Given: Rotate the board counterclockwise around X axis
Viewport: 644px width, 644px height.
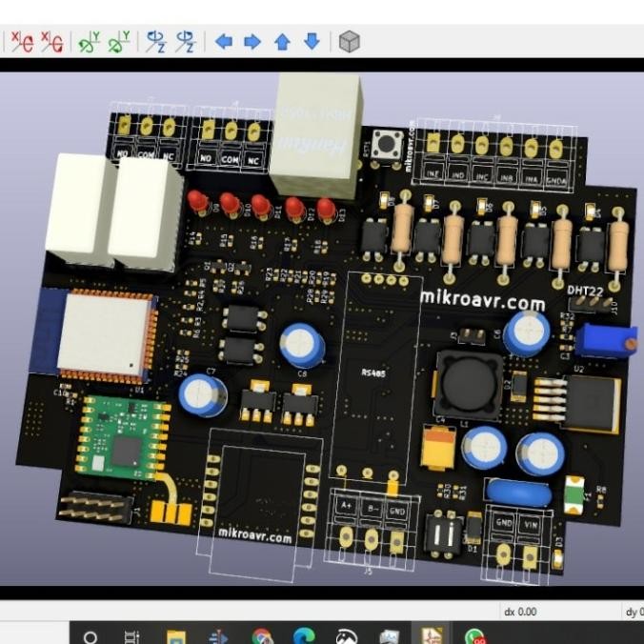Looking at the screenshot, I should click(x=52, y=42).
